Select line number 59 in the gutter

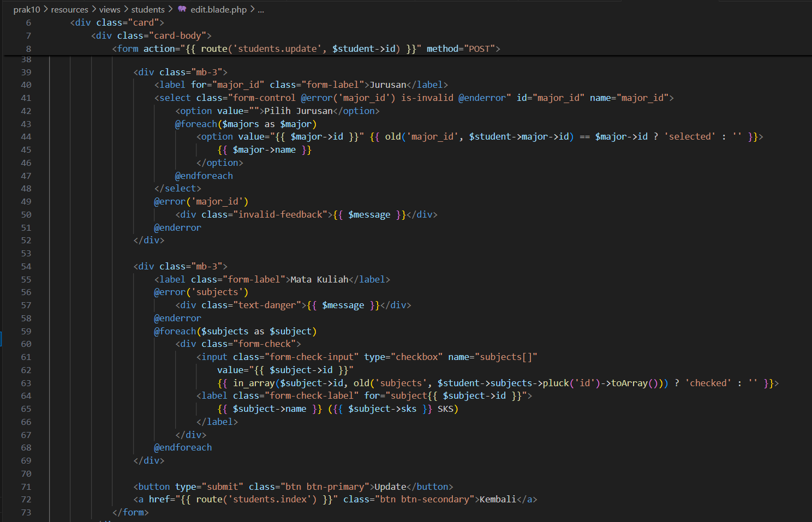click(26, 331)
